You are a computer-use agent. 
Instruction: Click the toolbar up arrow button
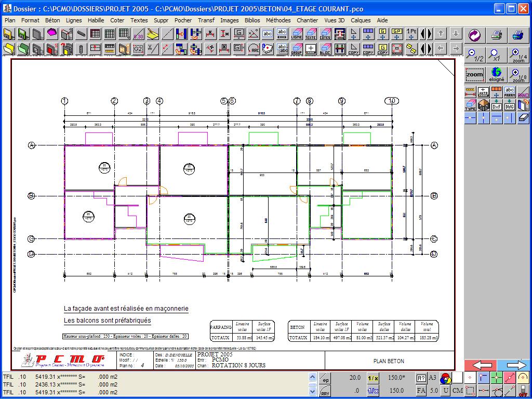pos(441,34)
